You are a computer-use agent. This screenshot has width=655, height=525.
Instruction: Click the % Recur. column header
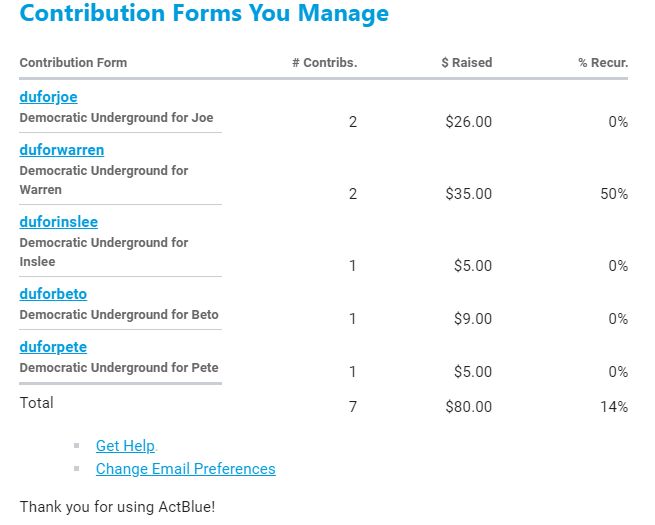pos(603,63)
